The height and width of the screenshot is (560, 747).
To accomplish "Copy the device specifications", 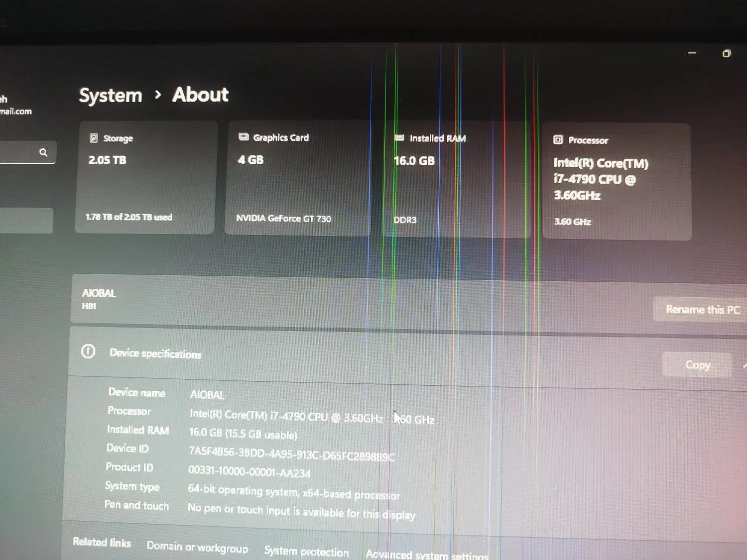I will (697, 365).
